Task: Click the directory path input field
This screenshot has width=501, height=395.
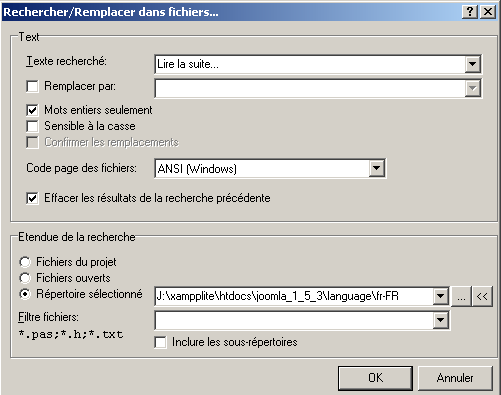Action: pos(294,296)
